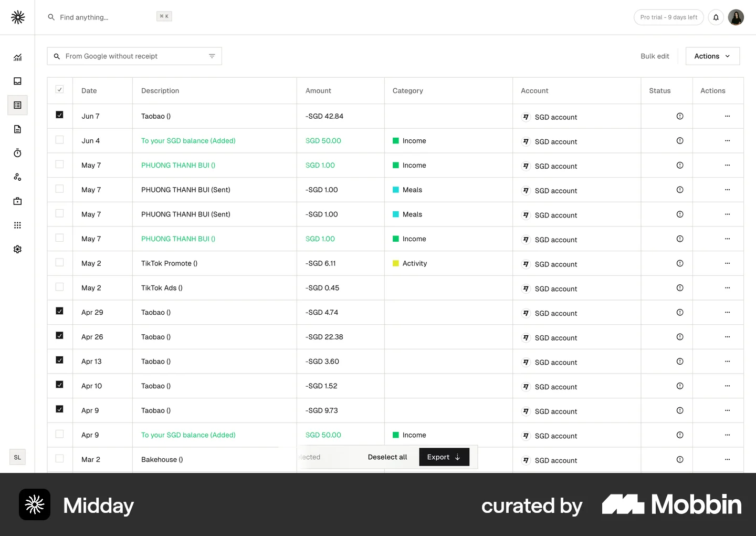The width and height of the screenshot is (756, 536).
Task: Click the Pro trial 9 days left badge
Action: [669, 17]
